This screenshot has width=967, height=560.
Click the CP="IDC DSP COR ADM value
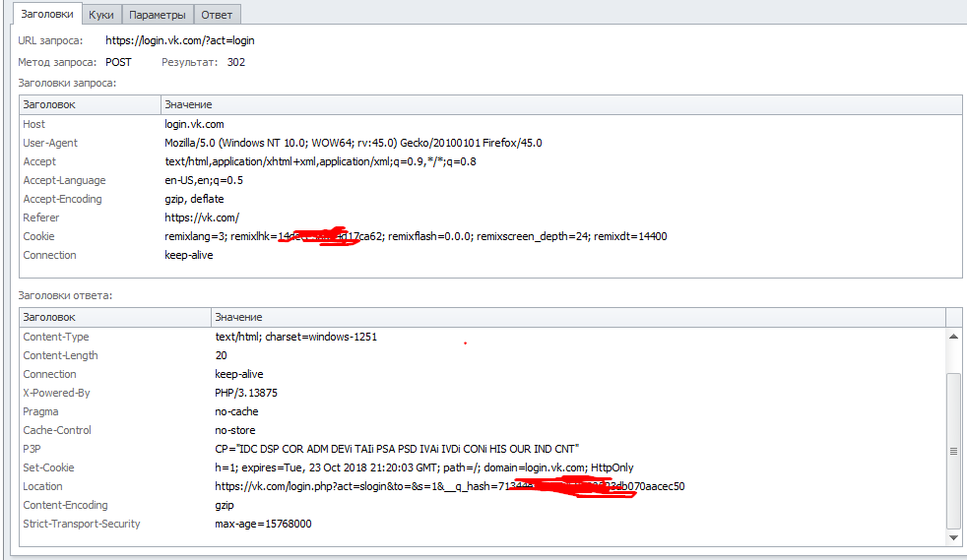(x=397, y=449)
